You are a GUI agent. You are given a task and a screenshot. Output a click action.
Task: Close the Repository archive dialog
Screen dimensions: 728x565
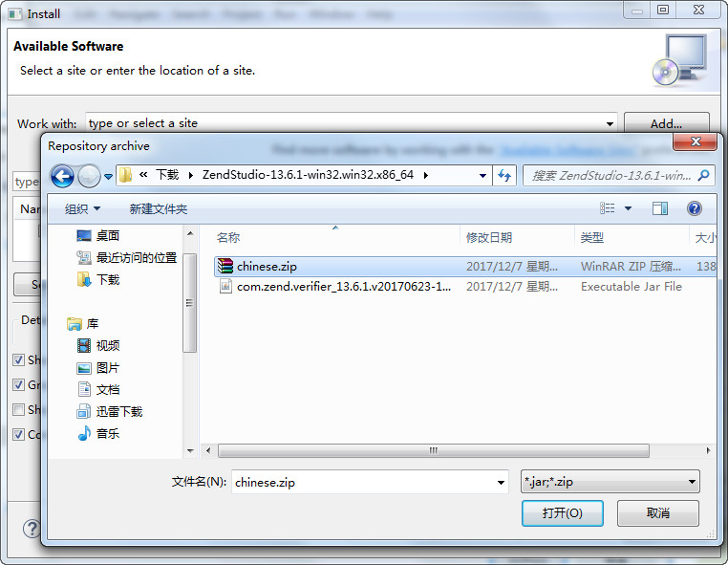[695, 141]
